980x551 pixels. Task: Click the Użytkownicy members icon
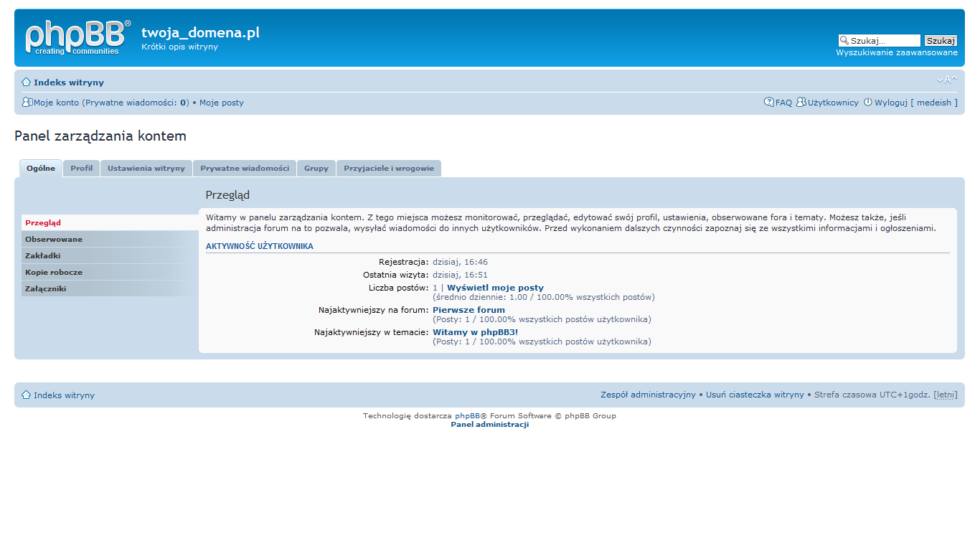(801, 102)
